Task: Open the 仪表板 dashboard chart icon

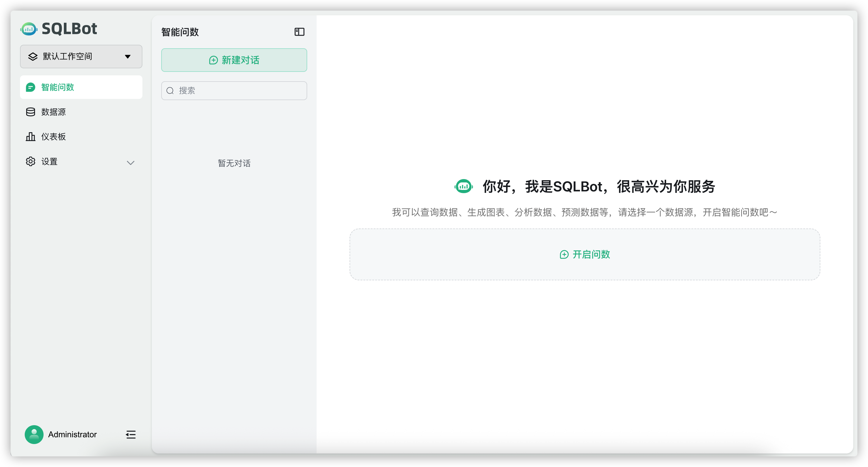Action: [x=31, y=137]
